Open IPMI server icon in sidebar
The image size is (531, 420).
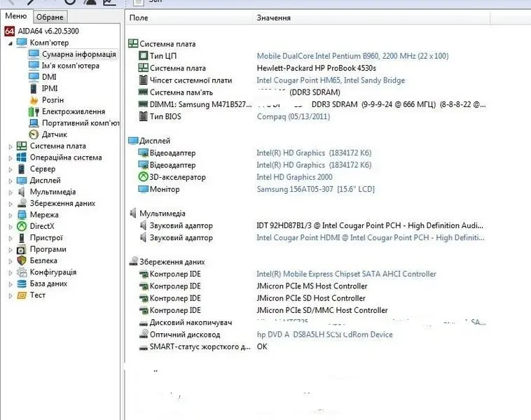(x=34, y=89)
